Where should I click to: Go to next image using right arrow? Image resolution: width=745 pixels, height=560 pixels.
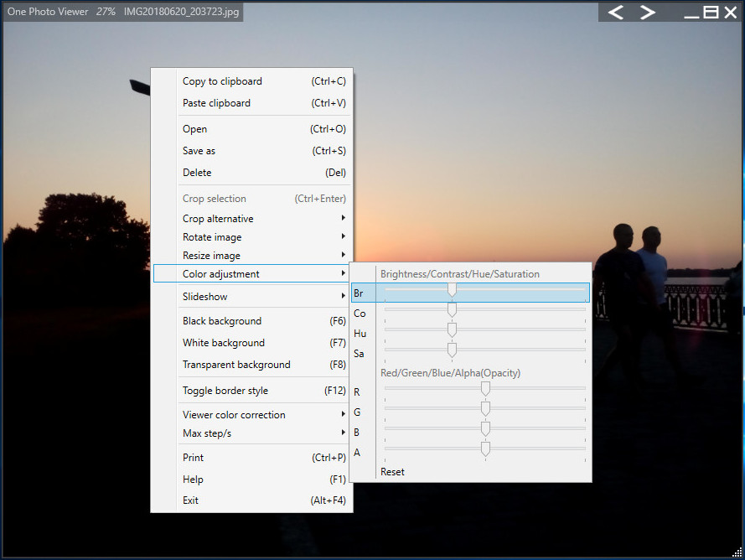click(648, 13)
